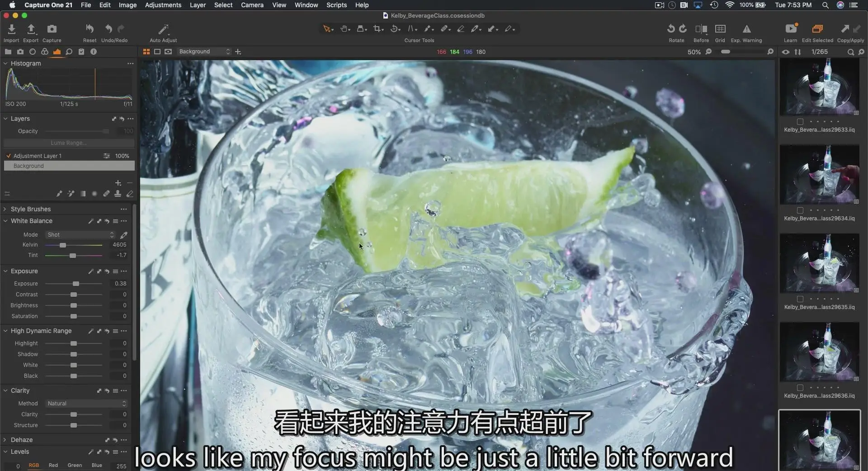Click the Edit Selected icon
Image resolution: width=868 pixels, height=471 pixels.
pos(817,29)
